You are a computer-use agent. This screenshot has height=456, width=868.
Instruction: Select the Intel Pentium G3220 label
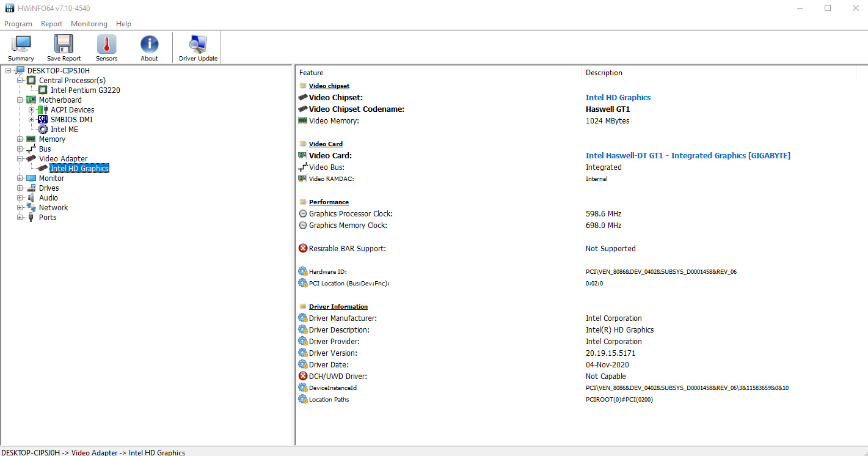(85, 90)
